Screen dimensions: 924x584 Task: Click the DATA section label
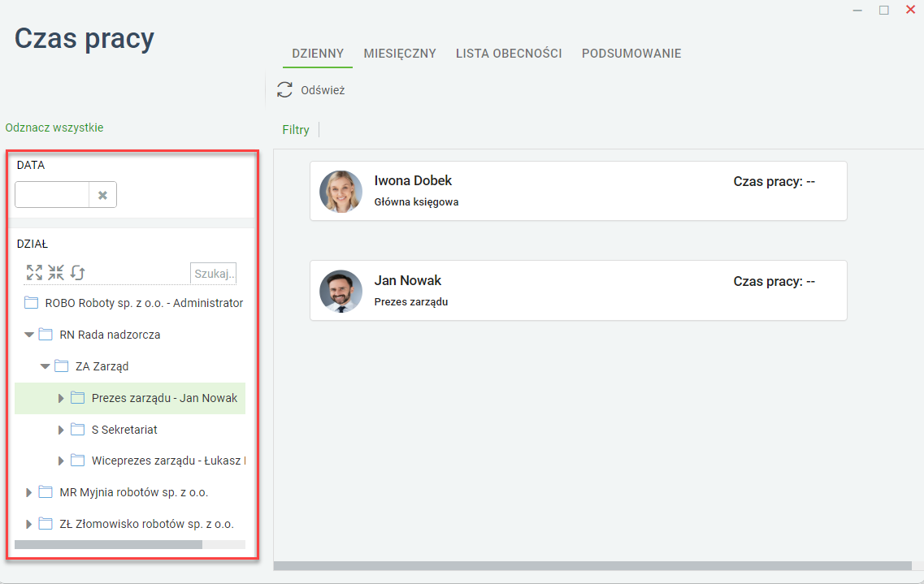click(x=31, y=165)
